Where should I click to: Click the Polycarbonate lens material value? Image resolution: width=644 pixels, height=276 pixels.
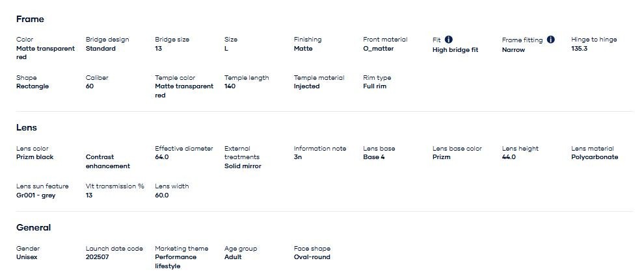point(595,157)
